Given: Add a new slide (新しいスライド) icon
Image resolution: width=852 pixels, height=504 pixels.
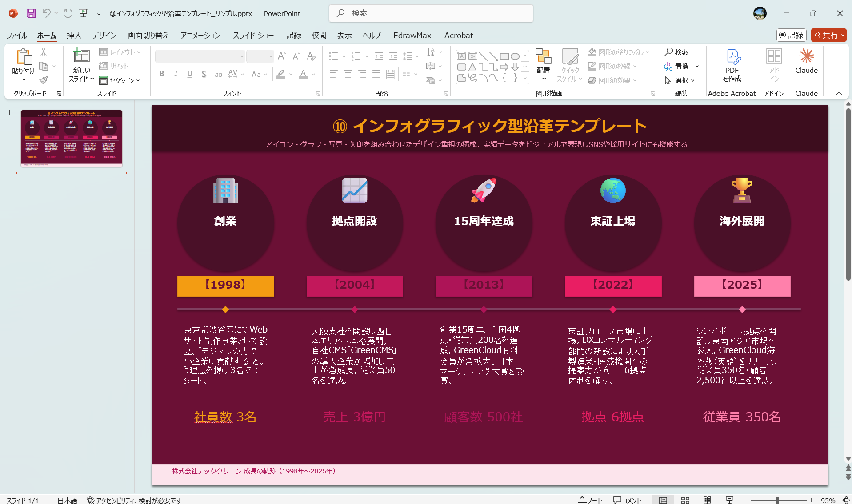Looking at the screenshot, I should (81, 56).
